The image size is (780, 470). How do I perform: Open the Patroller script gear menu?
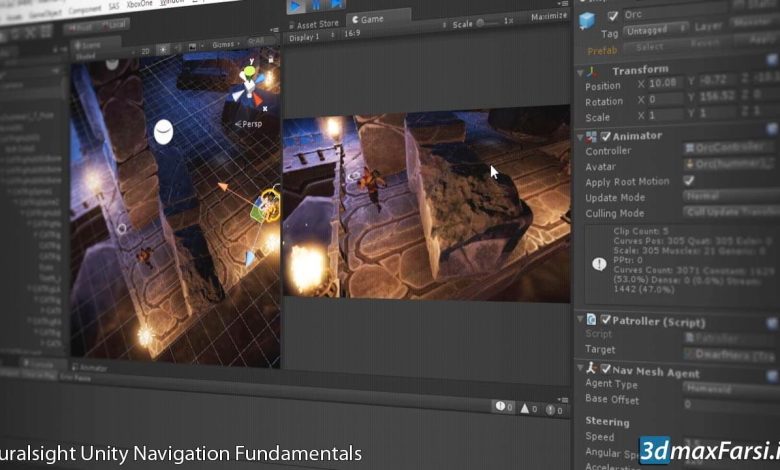(772, 324)
